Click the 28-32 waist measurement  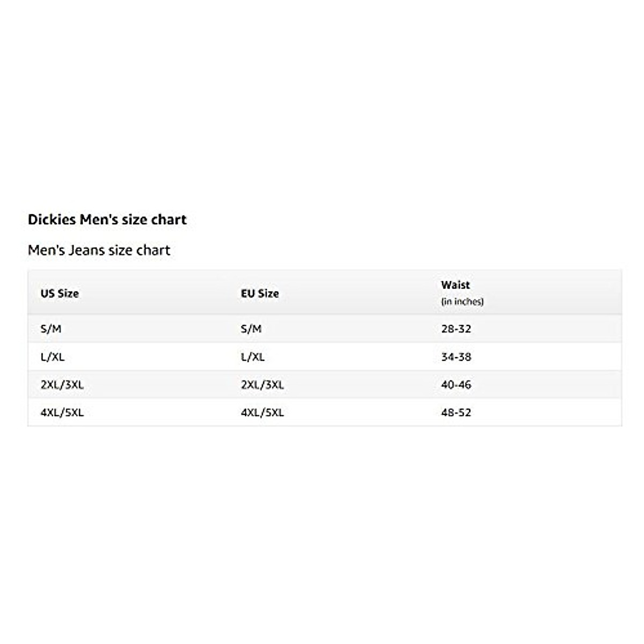tap(456, 329)
